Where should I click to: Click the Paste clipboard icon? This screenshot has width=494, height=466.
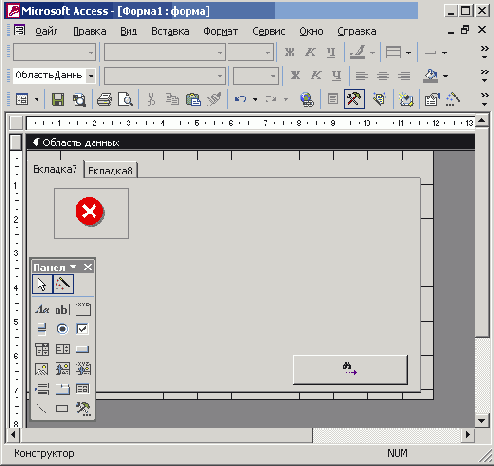click(193, 99)
